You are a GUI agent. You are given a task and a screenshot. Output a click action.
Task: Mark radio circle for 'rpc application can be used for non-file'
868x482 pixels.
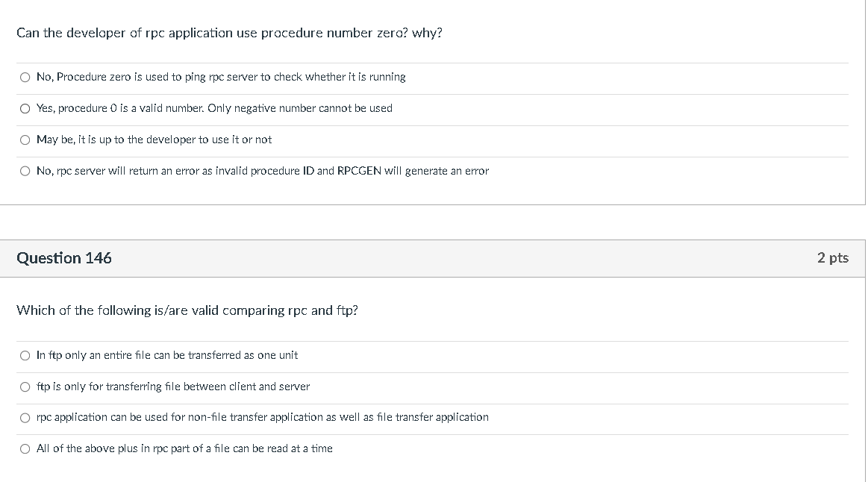(25, 418)
